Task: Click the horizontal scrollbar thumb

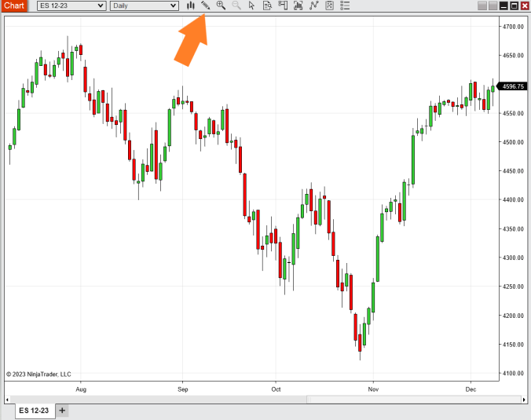Action: [414, 400]
